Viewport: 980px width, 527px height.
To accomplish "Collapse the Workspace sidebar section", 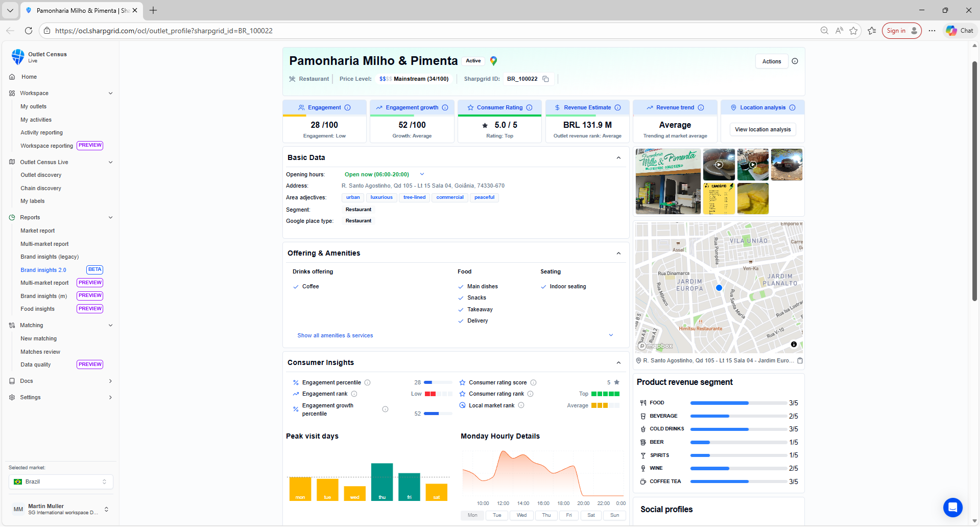I will pos(110,93).
